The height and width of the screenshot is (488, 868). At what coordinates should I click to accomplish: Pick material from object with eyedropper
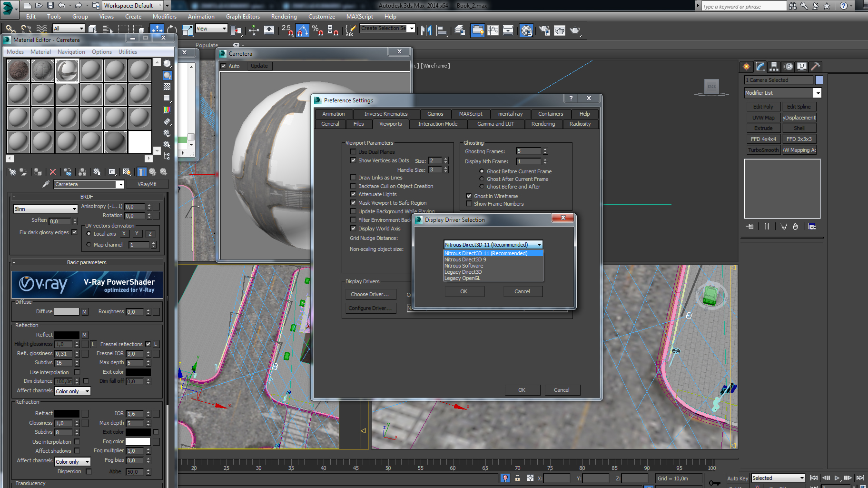pyautogui.click(x=46, y=184)
